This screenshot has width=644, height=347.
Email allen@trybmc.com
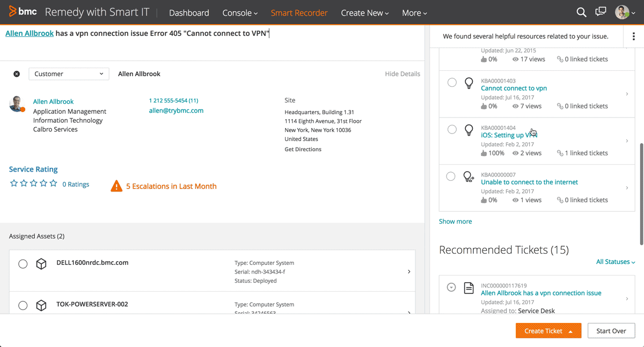[x=176, y=110]
